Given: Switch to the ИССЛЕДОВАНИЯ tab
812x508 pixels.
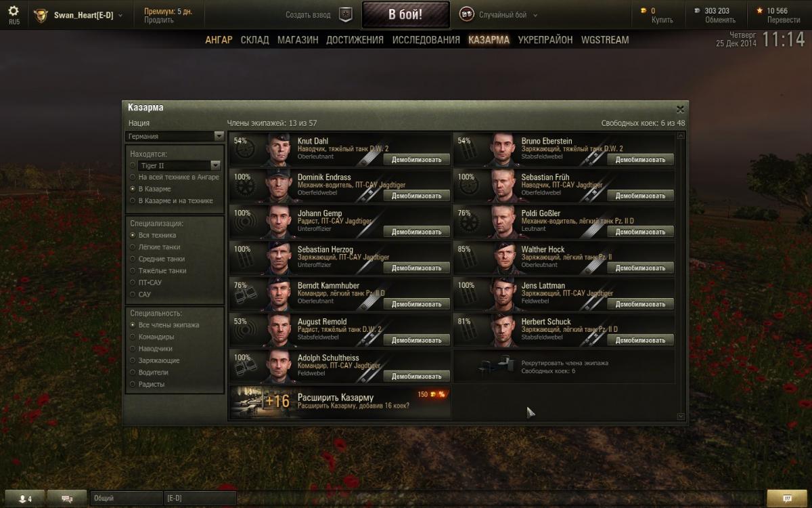Looking at the screenshot, I should tap(426, 40).
